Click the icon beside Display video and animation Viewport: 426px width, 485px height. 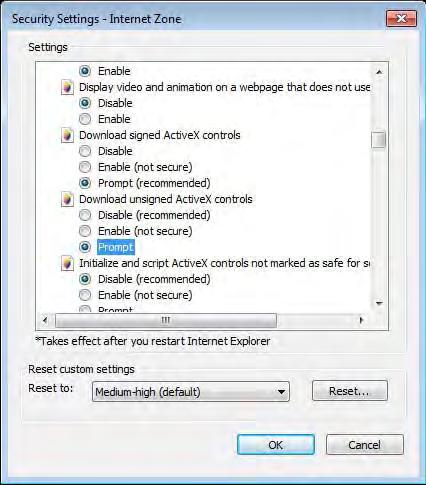pos(67,87)
